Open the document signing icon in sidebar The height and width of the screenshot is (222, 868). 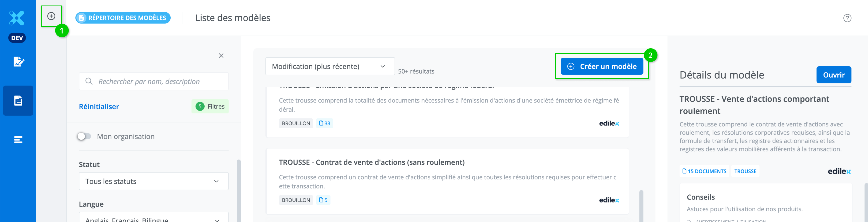click(x=18, y=62)
